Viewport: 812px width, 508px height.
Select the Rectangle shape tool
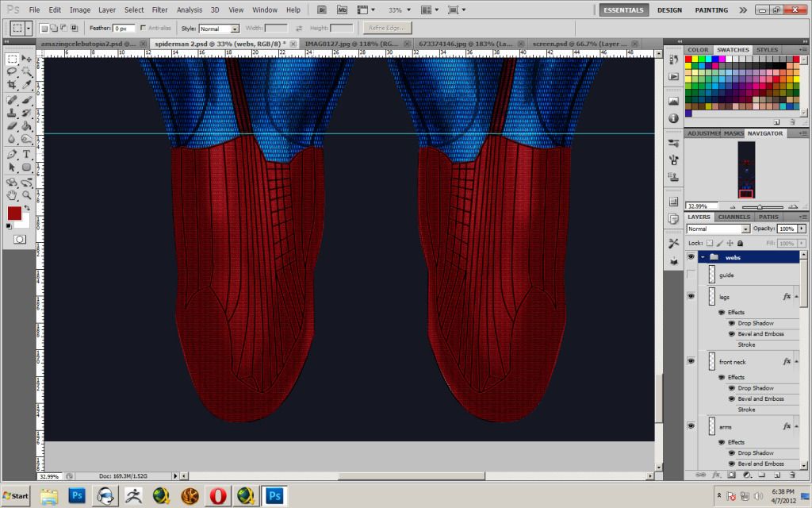pos(26,167)
